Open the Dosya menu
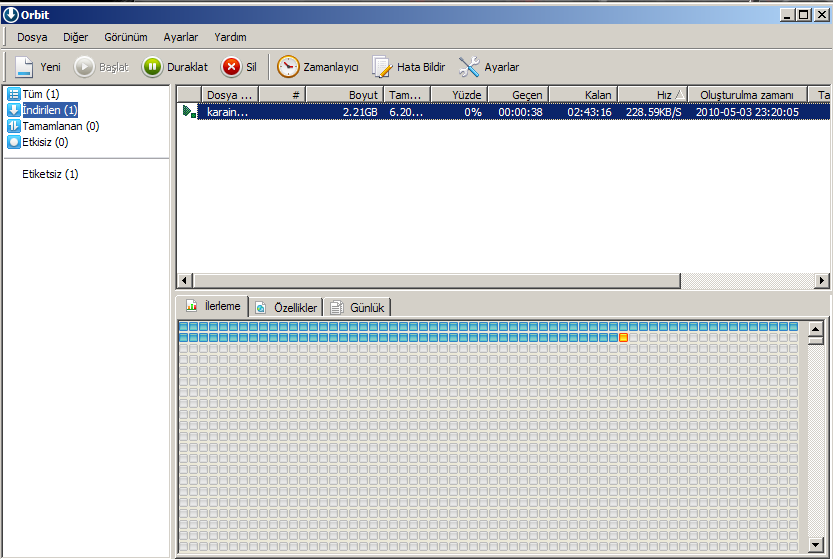The image size is (833, 559). tap(32, 37)
